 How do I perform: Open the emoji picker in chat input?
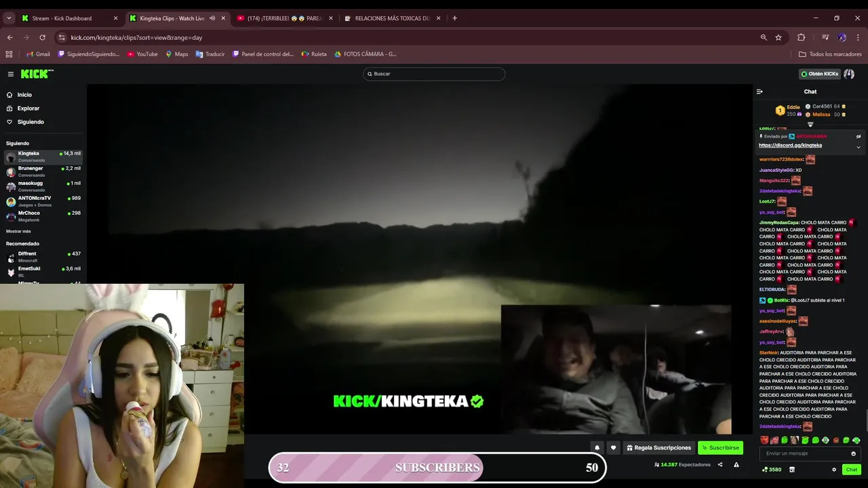click(853, 453)
